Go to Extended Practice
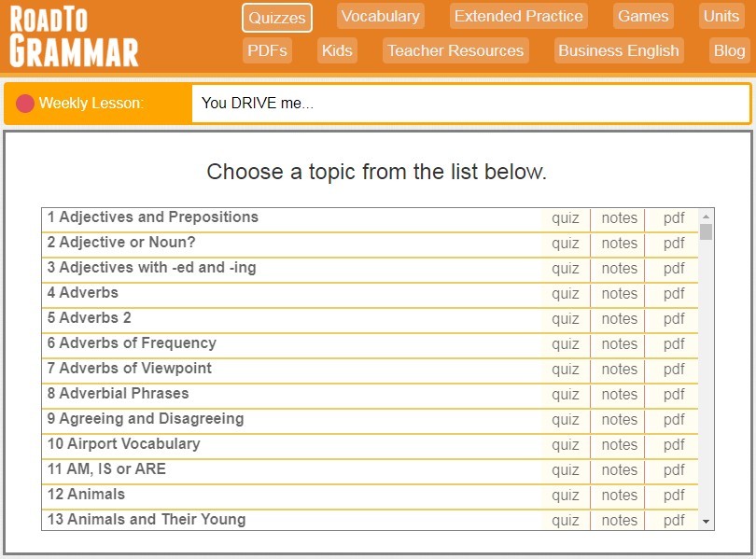 [518, 16]
